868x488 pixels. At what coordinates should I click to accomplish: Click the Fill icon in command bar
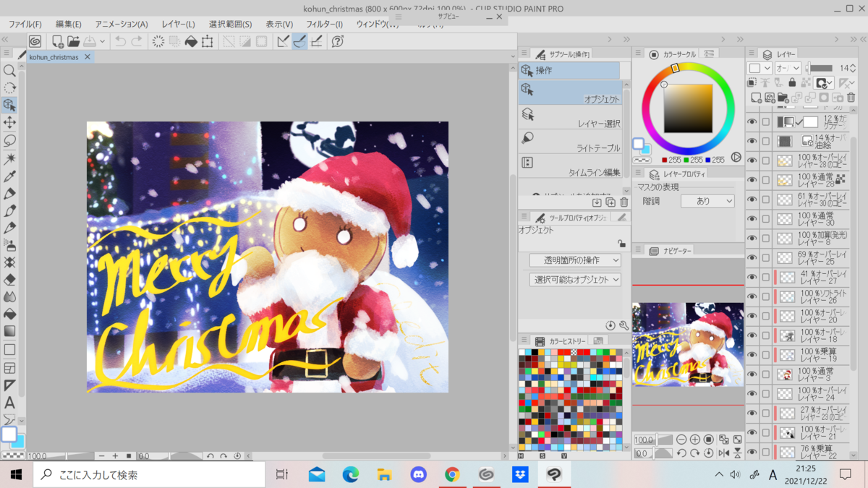tap(191, 41)
